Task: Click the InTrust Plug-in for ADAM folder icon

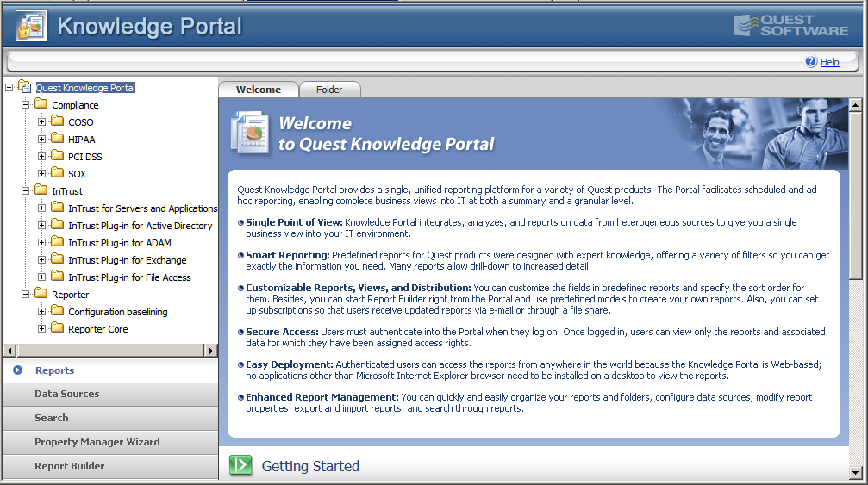Action: point(58,242)
